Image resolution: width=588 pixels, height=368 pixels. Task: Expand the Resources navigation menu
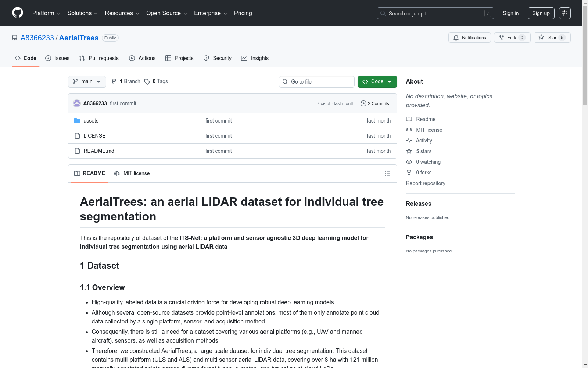pos(122,13)
